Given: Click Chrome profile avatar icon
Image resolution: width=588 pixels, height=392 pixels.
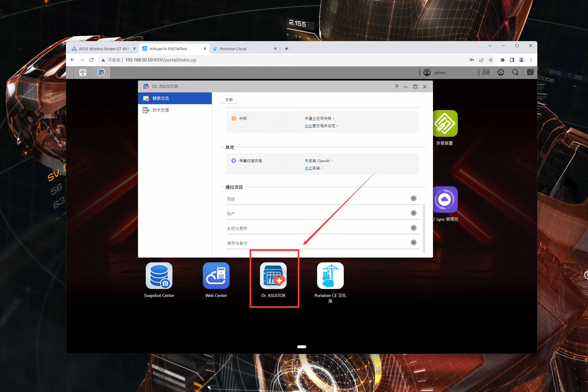Looking at the screenshot, I should point(522,60).
